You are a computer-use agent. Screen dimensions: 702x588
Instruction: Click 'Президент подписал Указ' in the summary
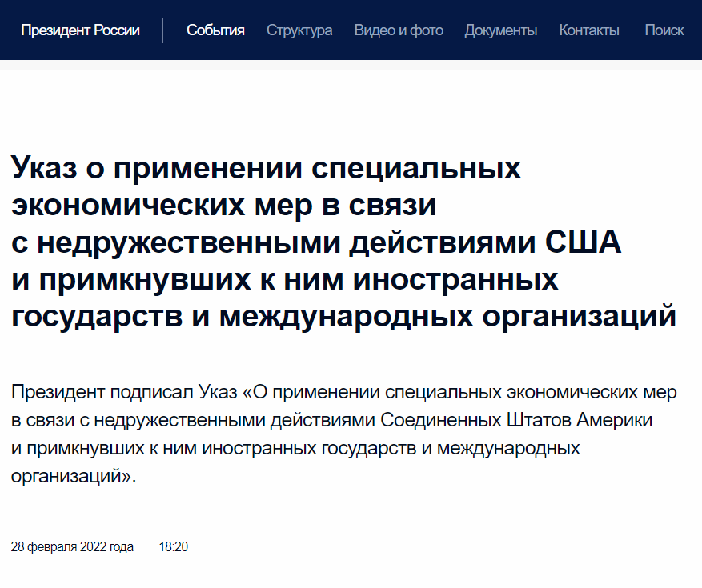pyautogui.click(x=118, y=394)
